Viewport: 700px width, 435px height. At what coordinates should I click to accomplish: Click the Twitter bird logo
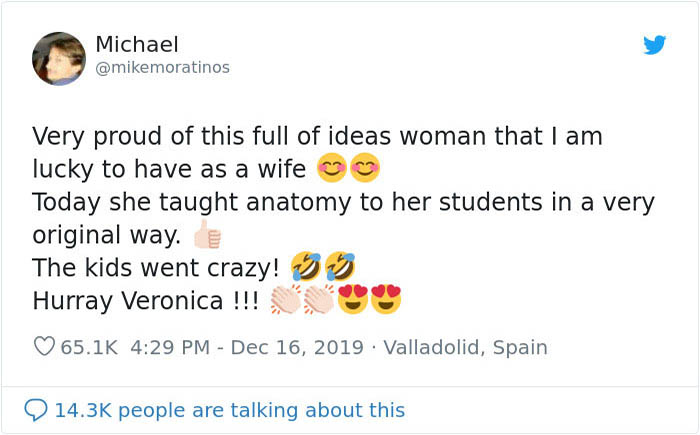point(654,45)
